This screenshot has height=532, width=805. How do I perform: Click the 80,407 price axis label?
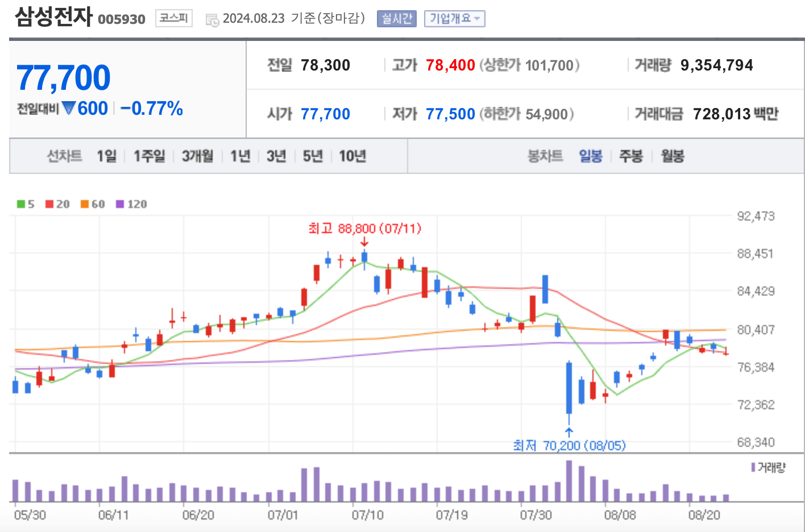click(x=756, y=329)
